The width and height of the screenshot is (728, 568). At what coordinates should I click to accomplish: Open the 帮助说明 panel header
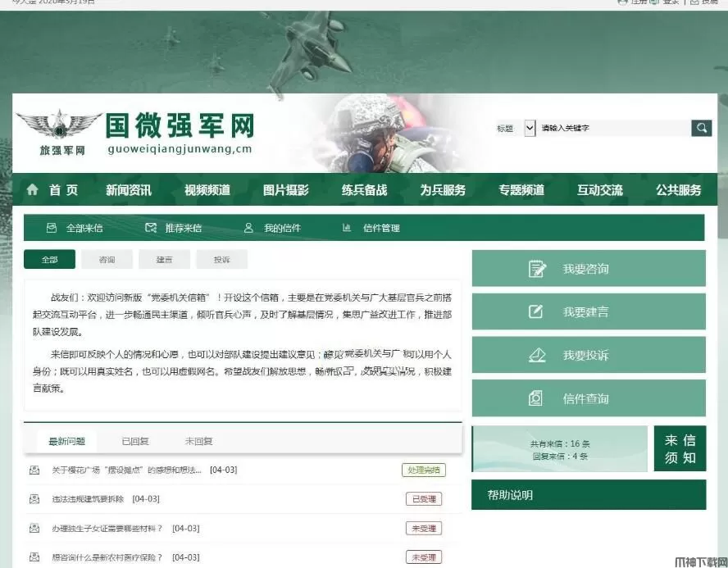click(589, 495)
